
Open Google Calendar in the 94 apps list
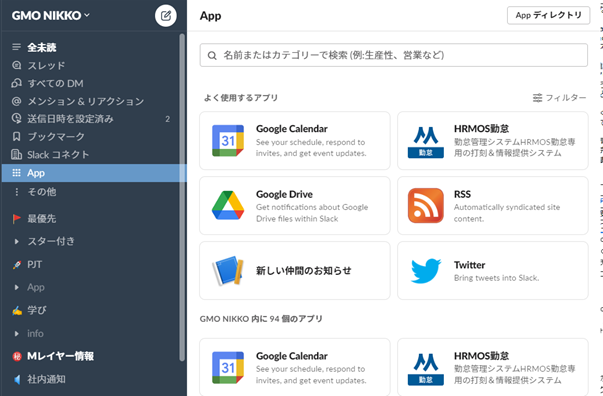(x=295, y=367)
